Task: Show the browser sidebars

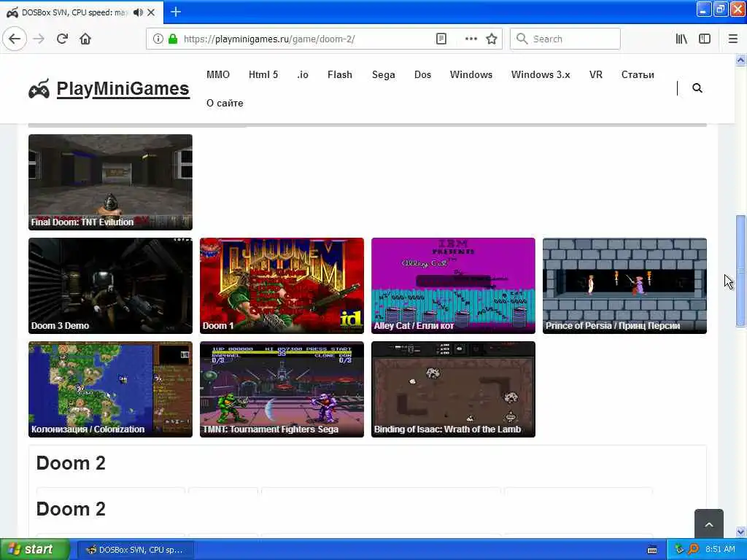Action: pos(705,39)
